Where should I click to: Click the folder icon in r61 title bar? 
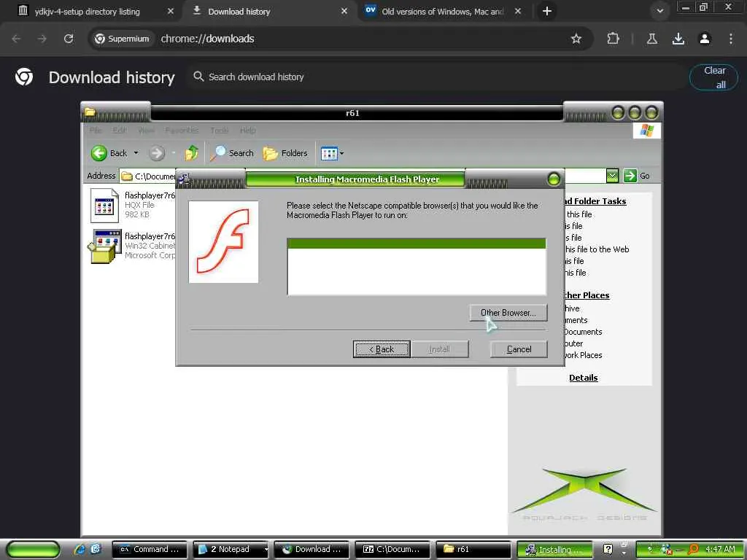pyautogui.click(x=90, y=112)
